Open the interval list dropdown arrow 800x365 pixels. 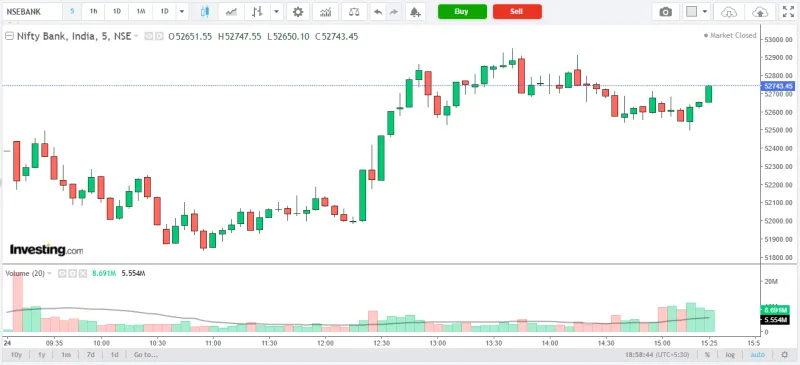(x=182, y=11)
